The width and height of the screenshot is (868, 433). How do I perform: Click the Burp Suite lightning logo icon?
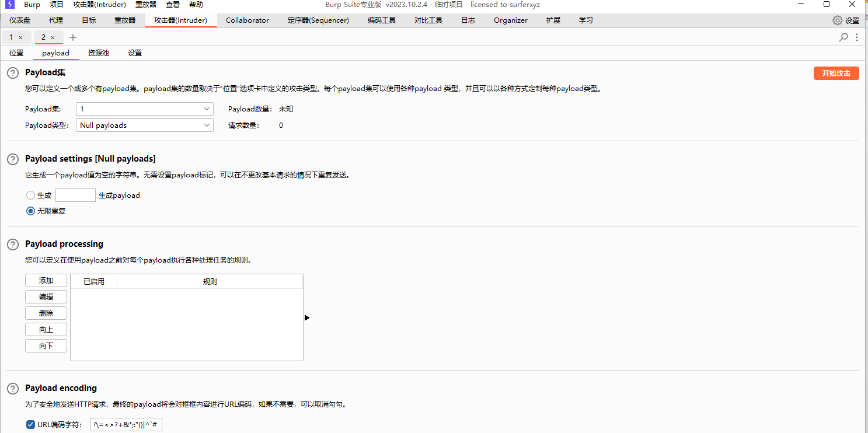pyautogui.click(x=9, y=5)
